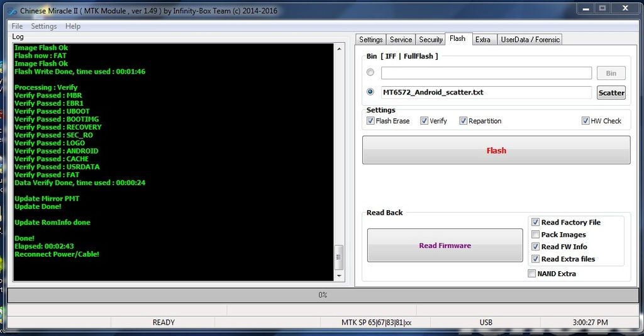Toggle the HW Check checkbox

[x=586, y=121]
